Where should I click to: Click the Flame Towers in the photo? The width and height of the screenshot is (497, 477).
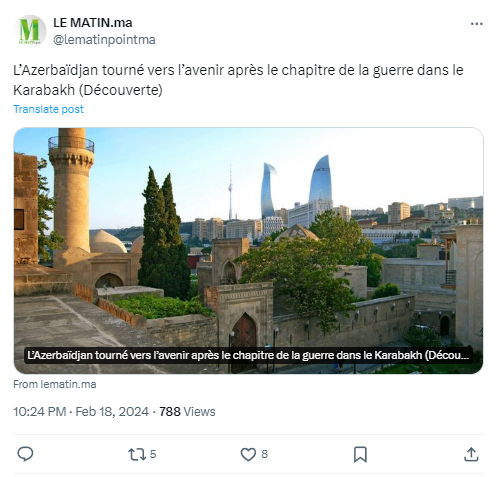pyautogui.click(x=297, y=185)
